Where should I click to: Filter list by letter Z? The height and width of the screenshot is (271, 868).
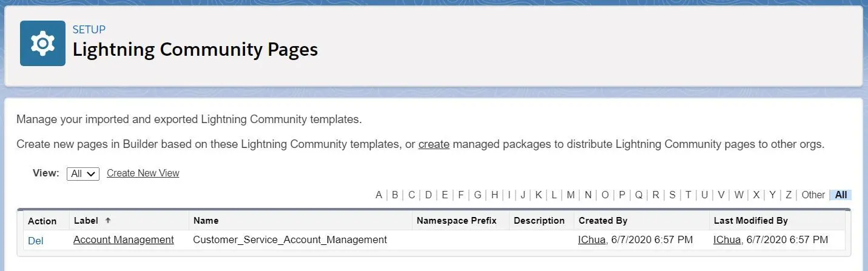pyautogui.click(x=789, y=195)
